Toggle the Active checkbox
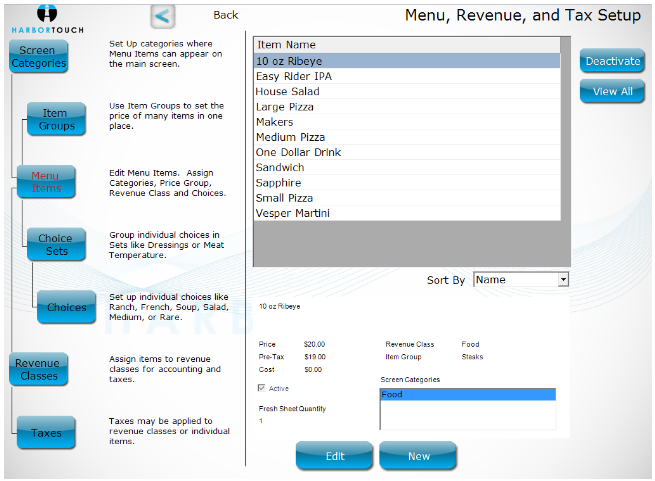655x481 pixels. click(x=263, y=388)
